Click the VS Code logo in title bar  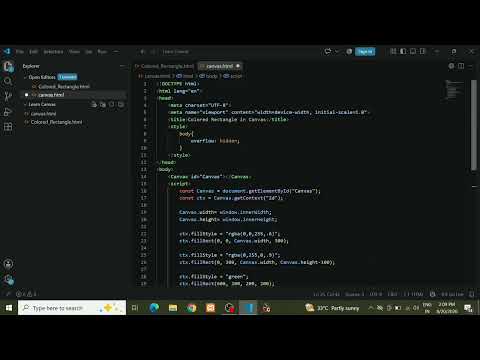[7, 51]
